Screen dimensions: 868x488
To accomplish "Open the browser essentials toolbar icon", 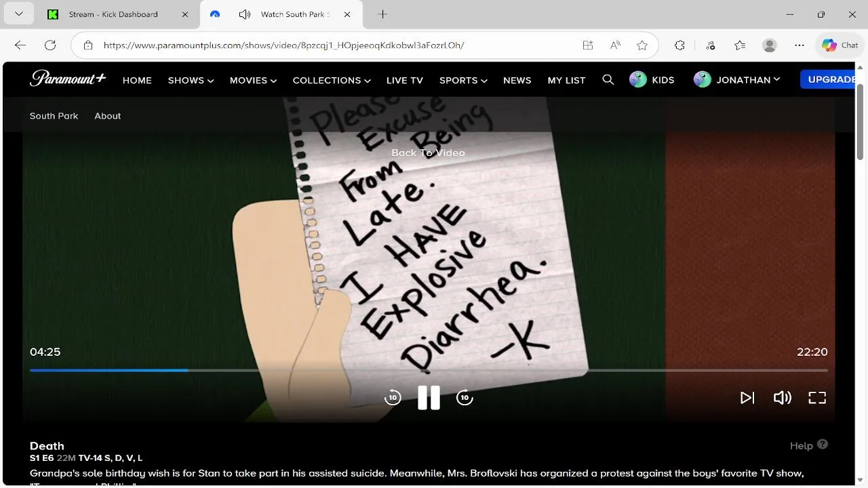I will (710, 45).
